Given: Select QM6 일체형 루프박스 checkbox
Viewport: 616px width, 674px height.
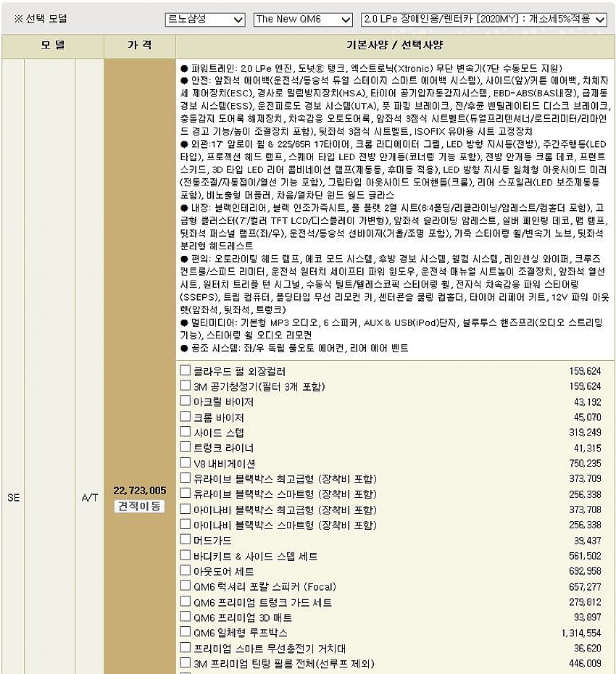Looking at the screenshot, I should (185, 632).
